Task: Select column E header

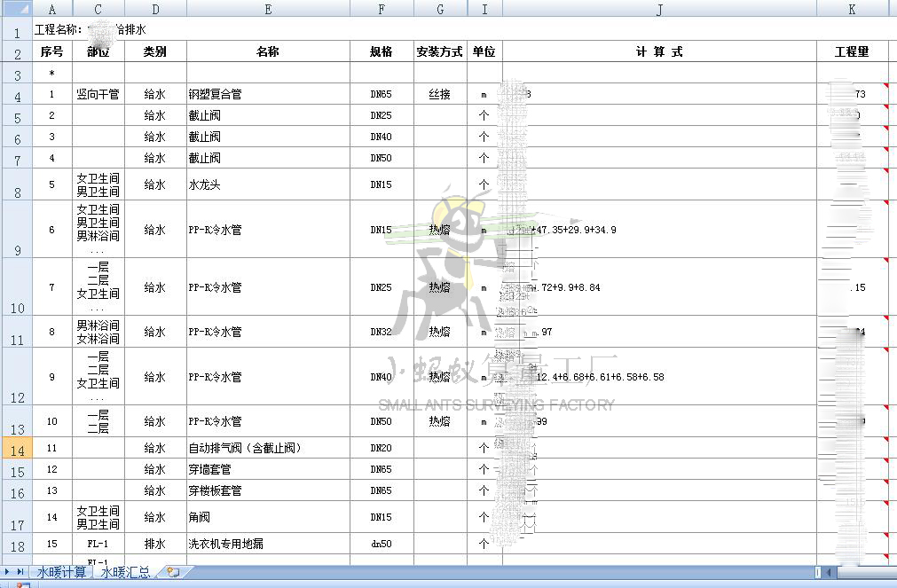Action: click(268, 9)
